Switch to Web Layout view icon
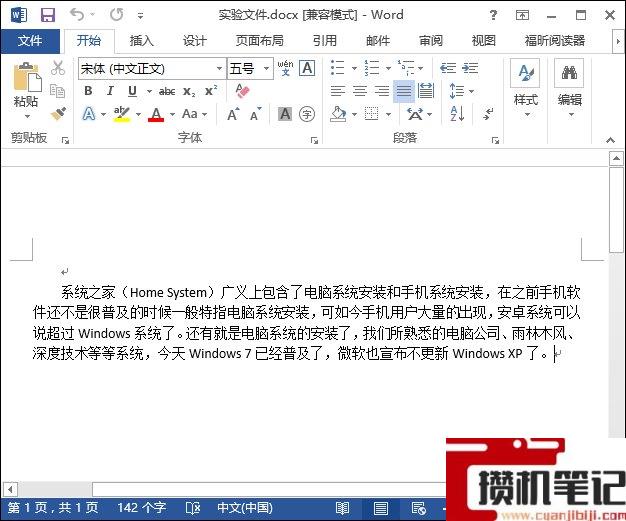Viewport: 626px width, 521px height. [418, 508]
